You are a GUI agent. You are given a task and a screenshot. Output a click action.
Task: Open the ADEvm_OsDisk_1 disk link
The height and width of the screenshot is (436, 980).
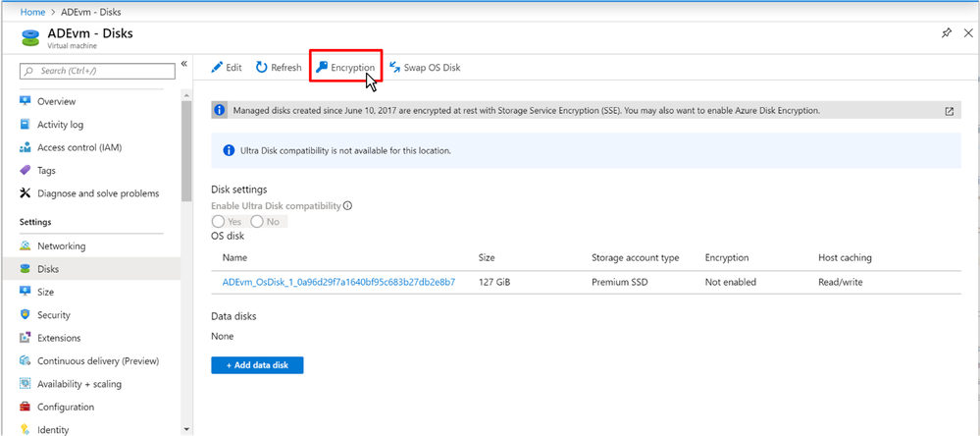[338, 282]
